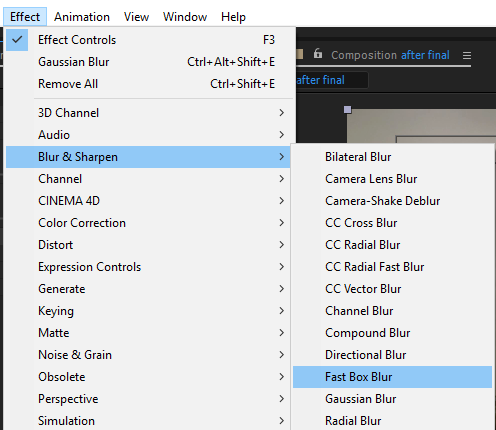Open the Window menu
The height and width of the screenshot is (430, 496).
click(x=185, y=17)
